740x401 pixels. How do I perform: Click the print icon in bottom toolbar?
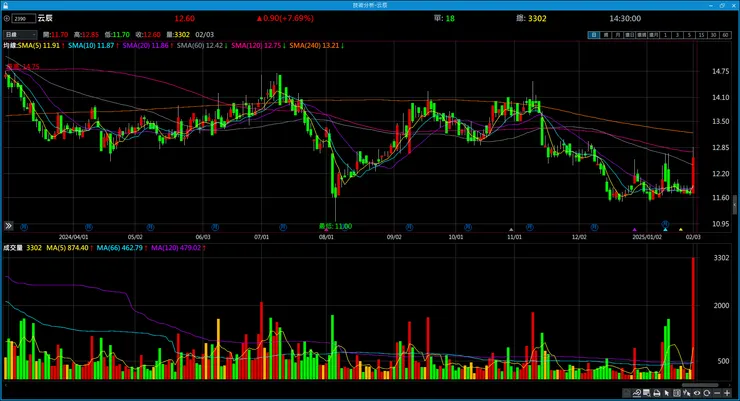point(656,393)
